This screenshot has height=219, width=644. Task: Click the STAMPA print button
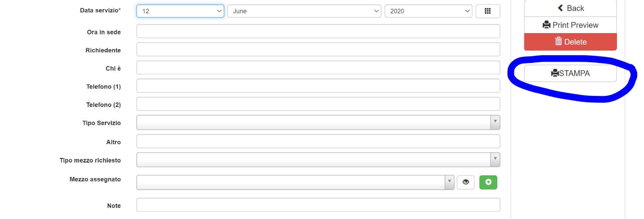pos(570,73)
